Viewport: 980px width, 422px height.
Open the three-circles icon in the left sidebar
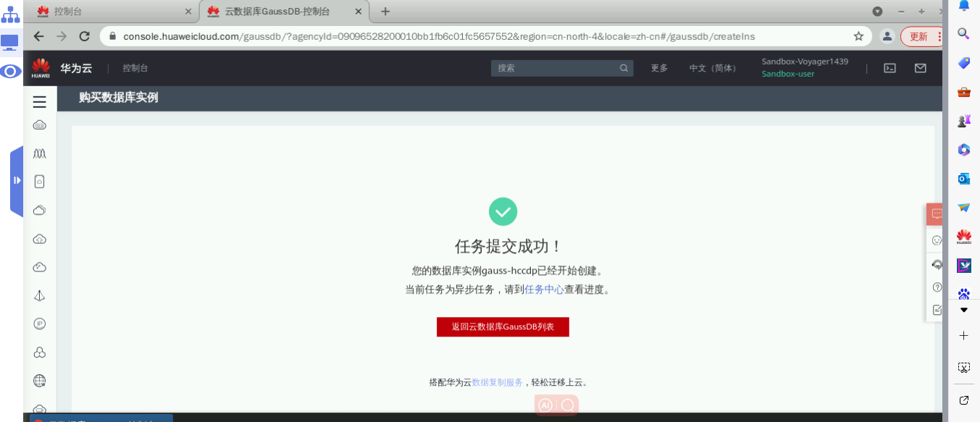click(x=40, y=353)
